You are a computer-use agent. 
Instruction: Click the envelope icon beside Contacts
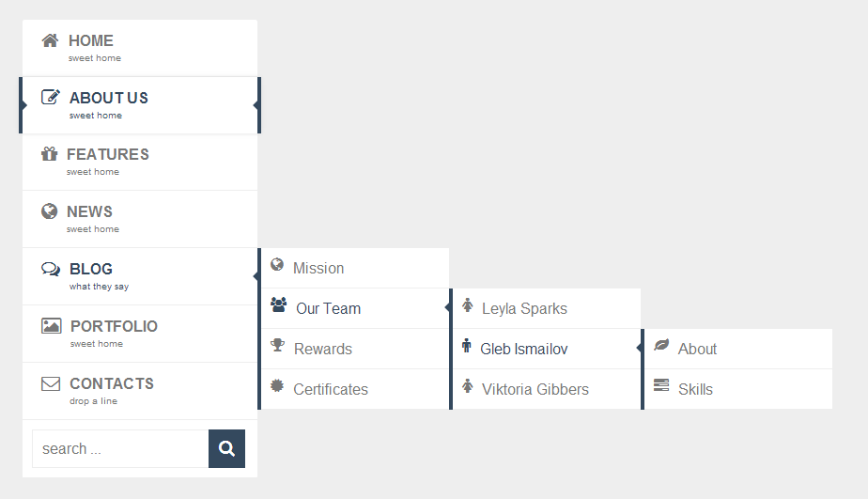click(x=51, y=383)
